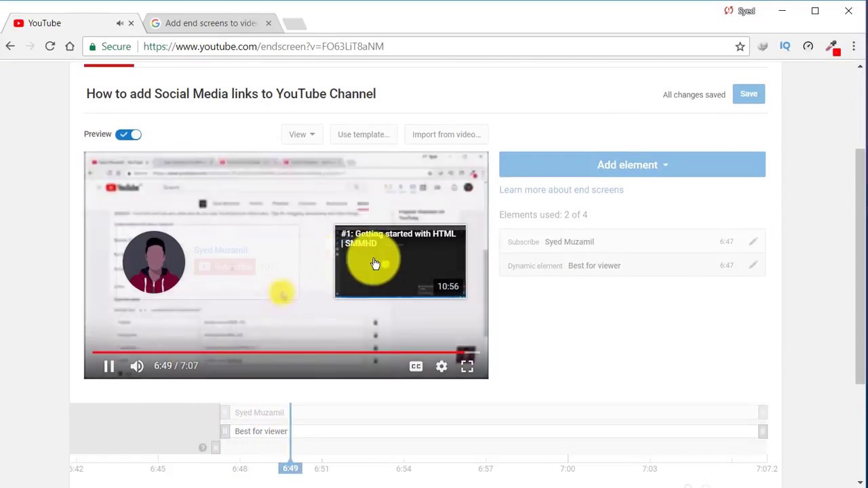This screenshot has width=868, height=488.
Task: Click the Save button
Action: (x=749, y=94)
